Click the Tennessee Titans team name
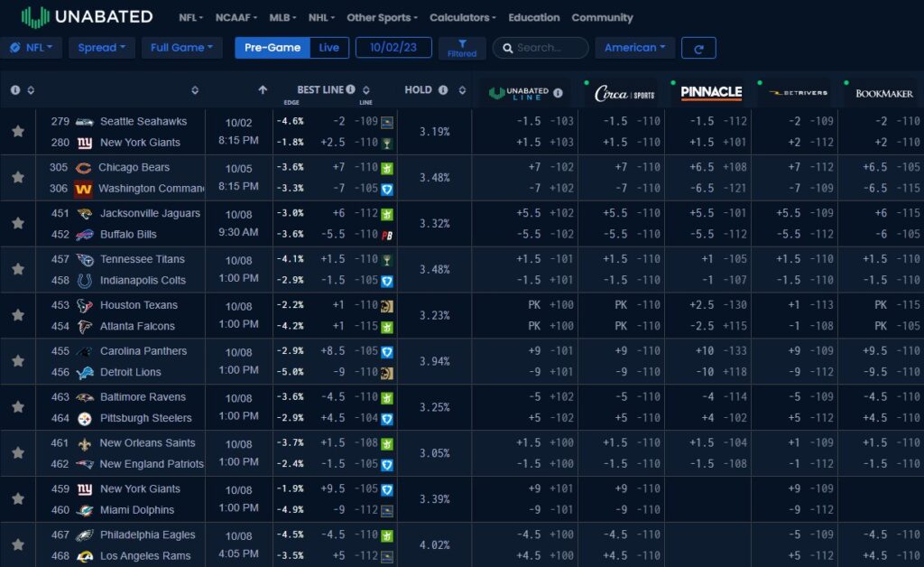This screenshot has width=924, height=567. click(x=142, y=259)
